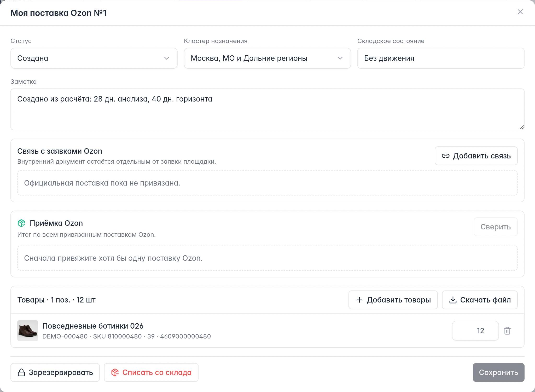535x392 pixels.
Task: Click the green Приёмка Ozon box icon
Action: pyautogui.click(x=21, y=223)
